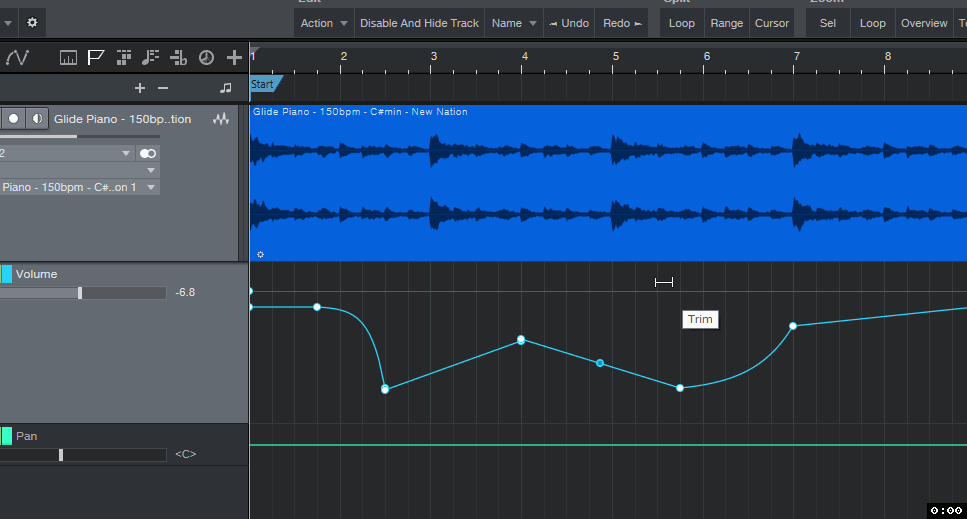Click the gear icon inside the audio clip
The width and height of the screenshot is (967, 519).
click(260, 254)
